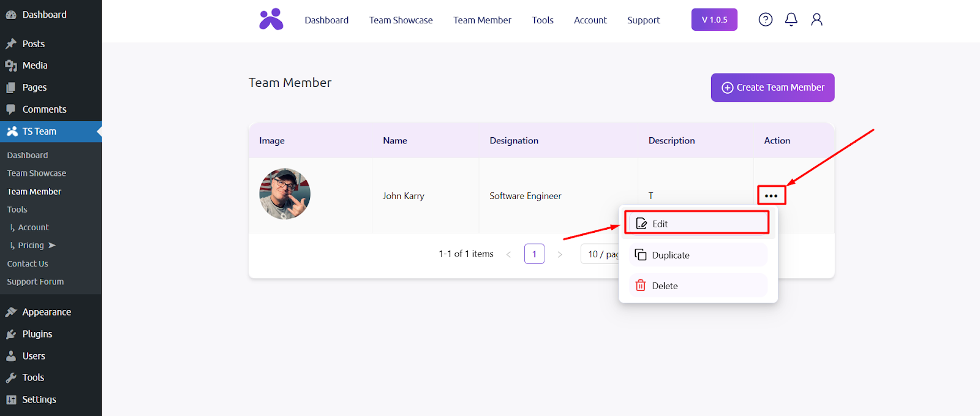This screenshot has height=416, width=980.
Task: Click the Appearance brush icon in sidebar
Action: [11, 312]
